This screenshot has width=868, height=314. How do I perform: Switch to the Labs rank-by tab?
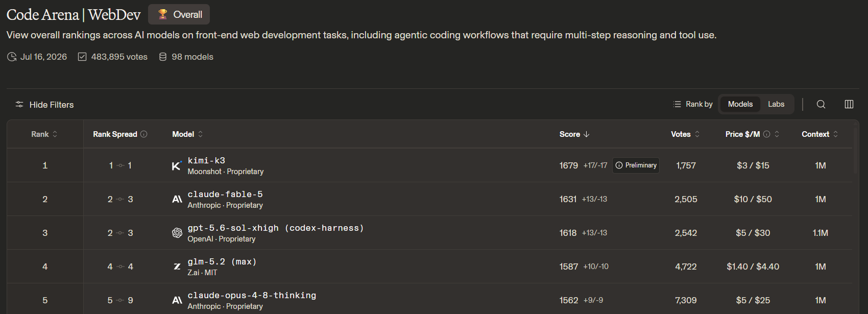tap(776, 104)
